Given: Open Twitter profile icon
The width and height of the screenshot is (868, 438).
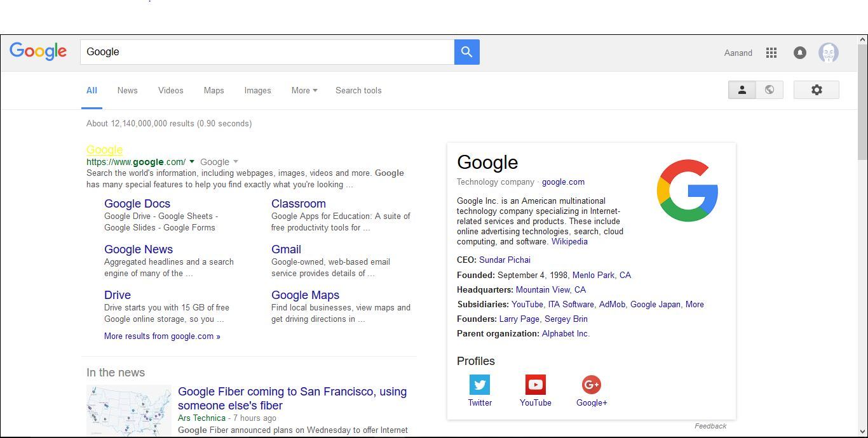Looking at the screenshot, I should click(480, 385).
